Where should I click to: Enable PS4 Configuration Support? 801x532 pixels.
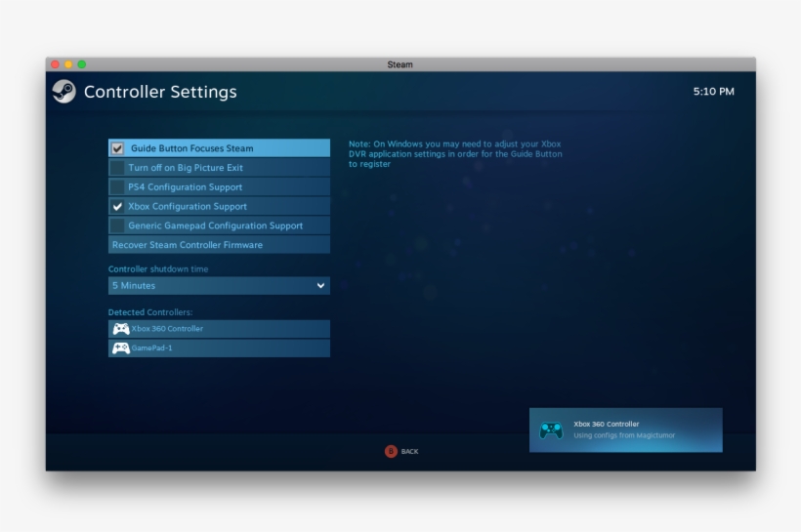click(117, 186)
